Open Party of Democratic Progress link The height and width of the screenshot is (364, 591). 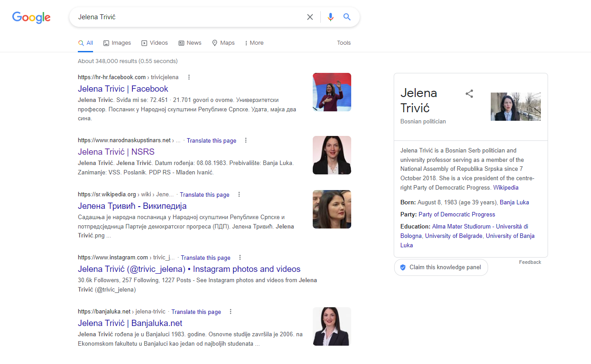457,214
